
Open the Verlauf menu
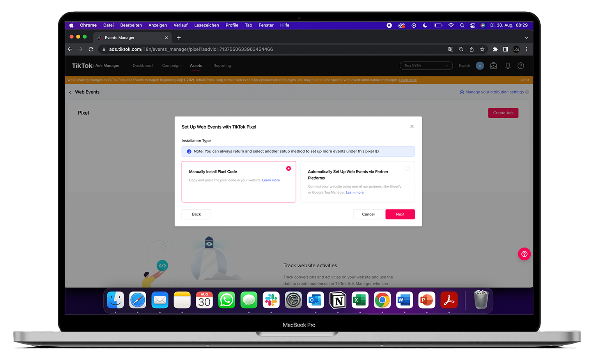pos(181,25)
